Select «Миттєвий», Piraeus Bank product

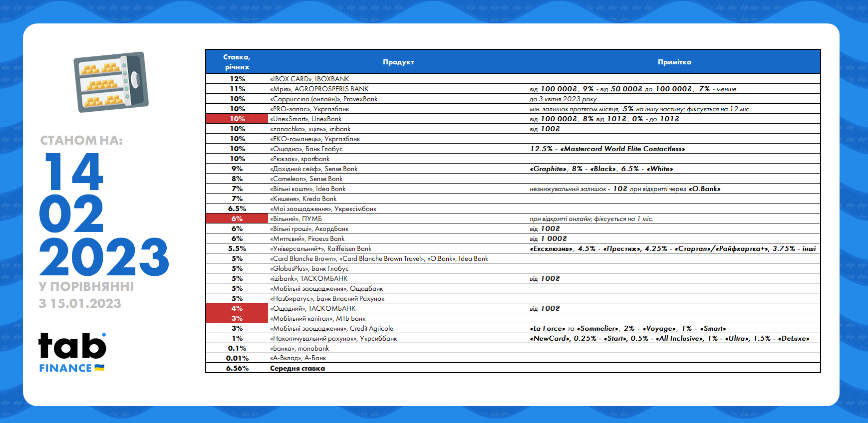click(x=307, y=238)
